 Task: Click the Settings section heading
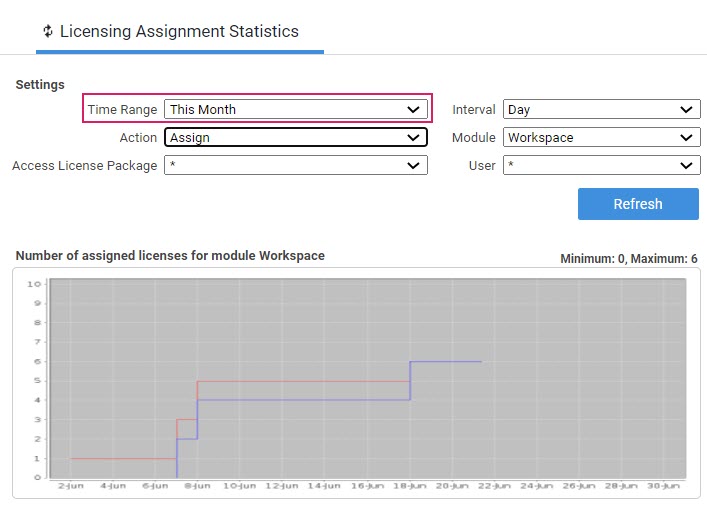(x=40, y=85)
